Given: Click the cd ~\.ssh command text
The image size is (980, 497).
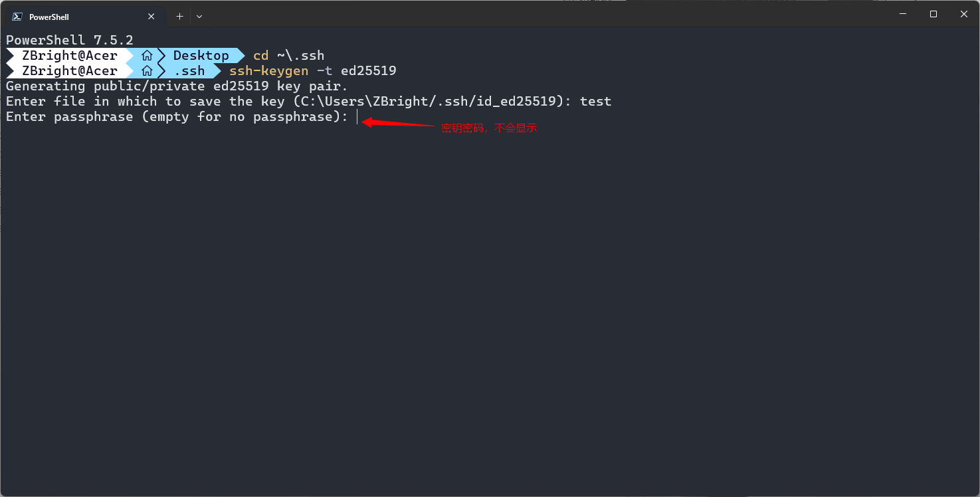Looking at the screenshot, I should pyautogui.click(x=289, y=56).
